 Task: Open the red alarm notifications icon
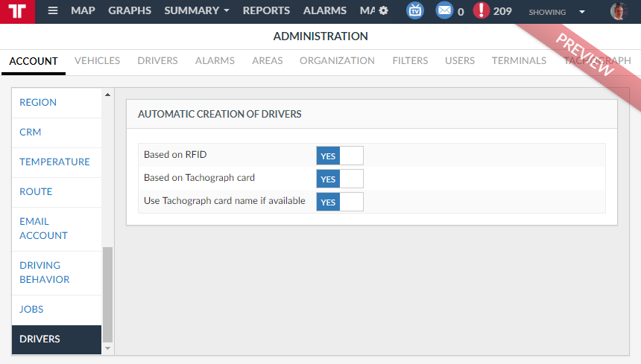tap(481, 11)
